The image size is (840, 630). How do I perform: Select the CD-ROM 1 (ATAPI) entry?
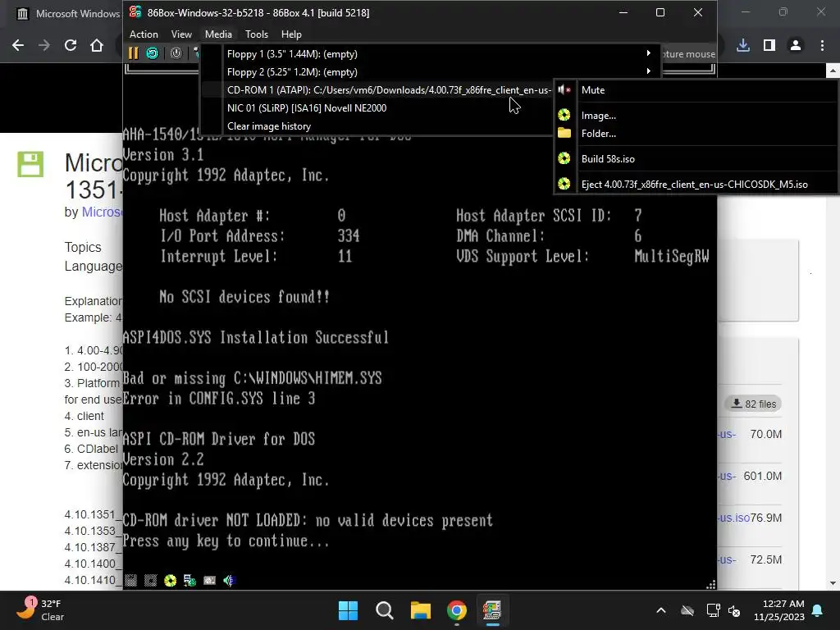tap(377, 90)
